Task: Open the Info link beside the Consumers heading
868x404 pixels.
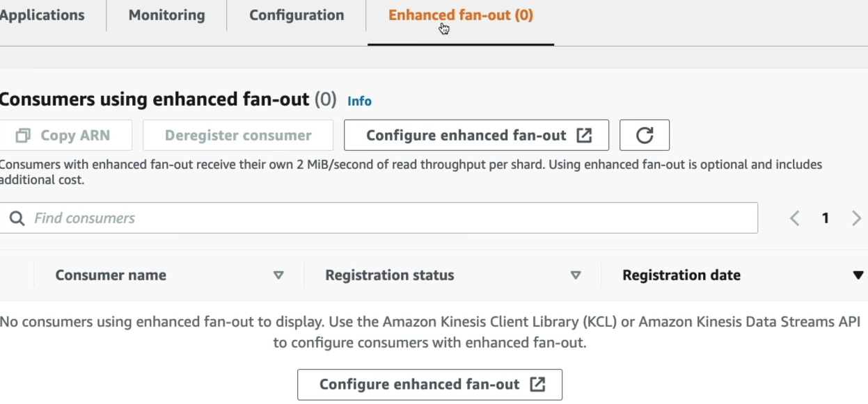Action: click(359, 101)
